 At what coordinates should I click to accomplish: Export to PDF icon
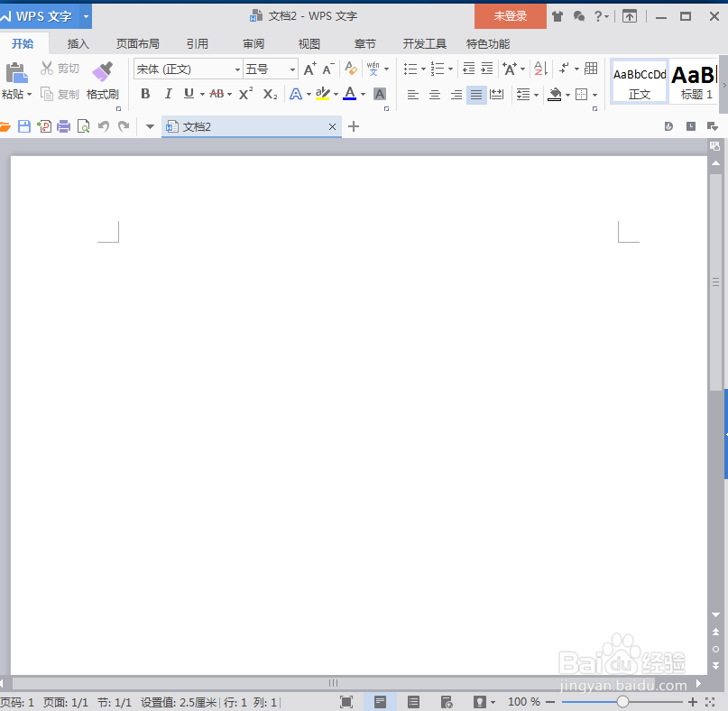[x=44, y=126]
